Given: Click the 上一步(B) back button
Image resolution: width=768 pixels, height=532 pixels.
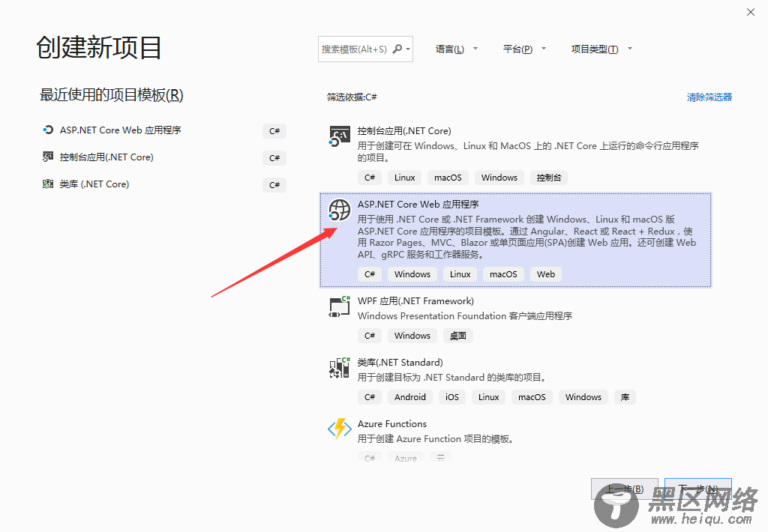Looking at the screenshot, I should click(x=625, y=489).
